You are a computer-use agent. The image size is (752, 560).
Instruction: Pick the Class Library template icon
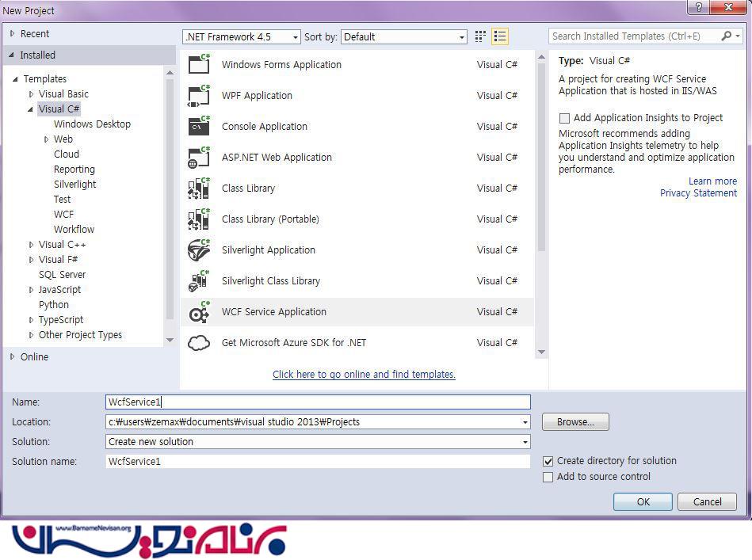(x=199, y=188)
